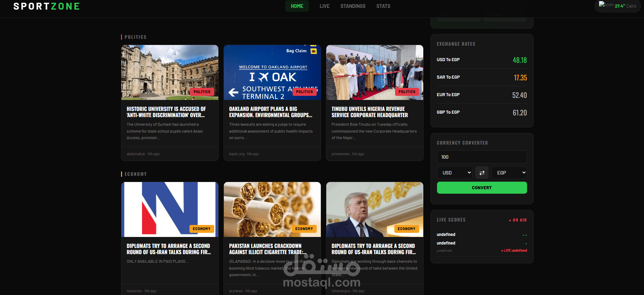Open the Trump photo thumbnail
644x295 pixels.
click(x=375, y=209)
